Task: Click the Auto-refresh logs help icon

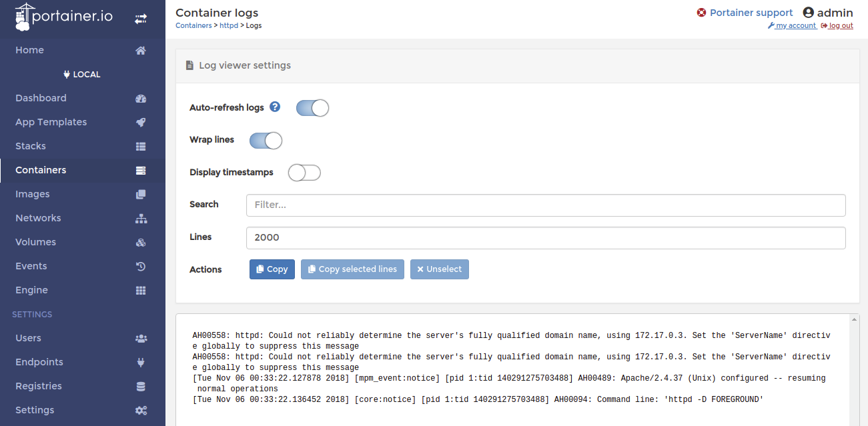Action: (275, 107)
